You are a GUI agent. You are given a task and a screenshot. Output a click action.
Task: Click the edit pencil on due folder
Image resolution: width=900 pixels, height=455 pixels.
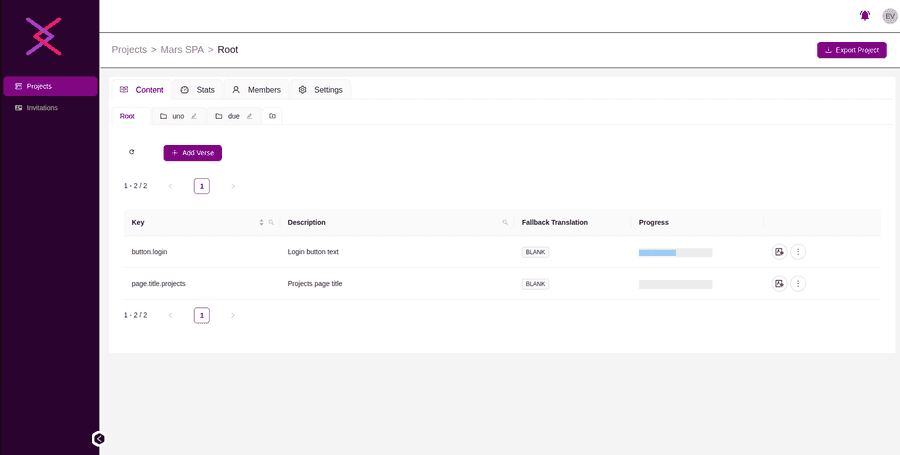[x=249, y=116]
